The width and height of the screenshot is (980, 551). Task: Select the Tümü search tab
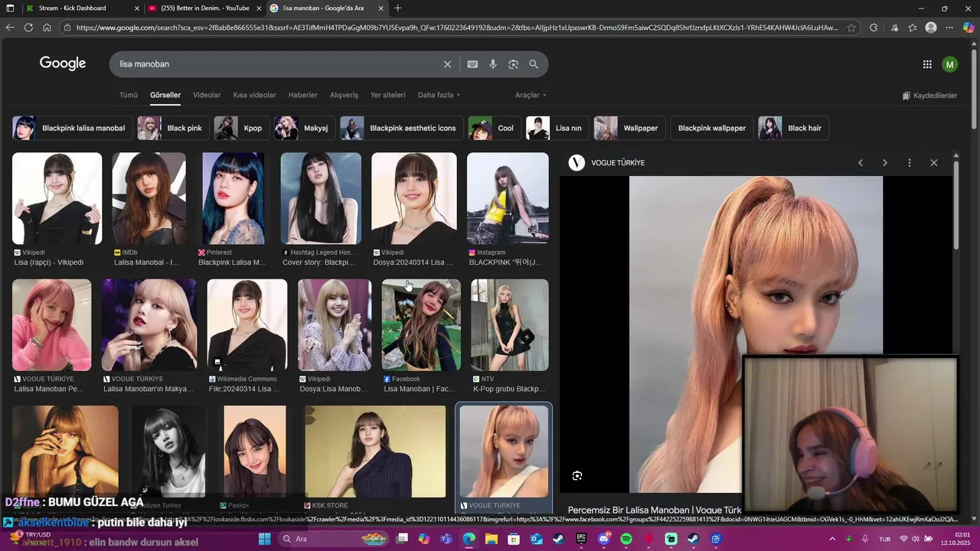(x=129, y=95)
